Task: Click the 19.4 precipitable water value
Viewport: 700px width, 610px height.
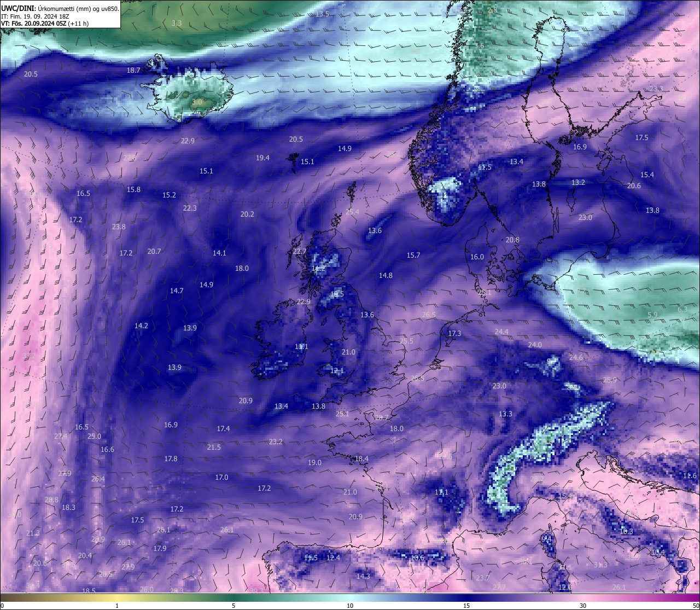Action: tap(262, 158)
